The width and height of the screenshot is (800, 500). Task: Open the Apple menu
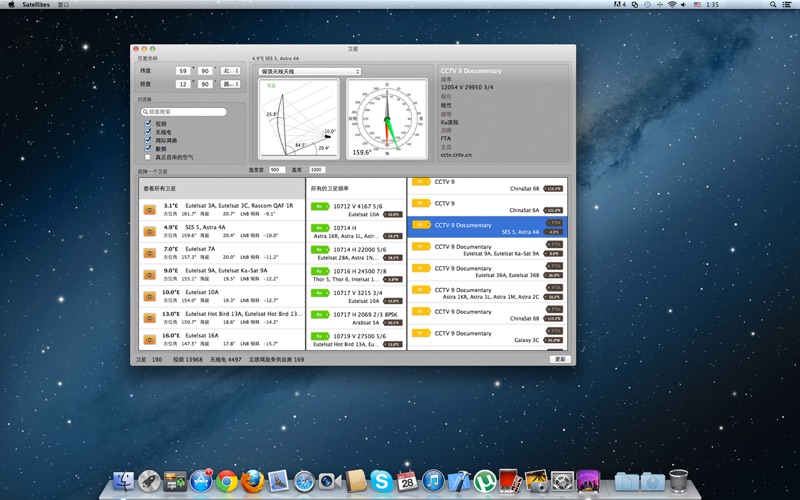[x=11, y=4]
